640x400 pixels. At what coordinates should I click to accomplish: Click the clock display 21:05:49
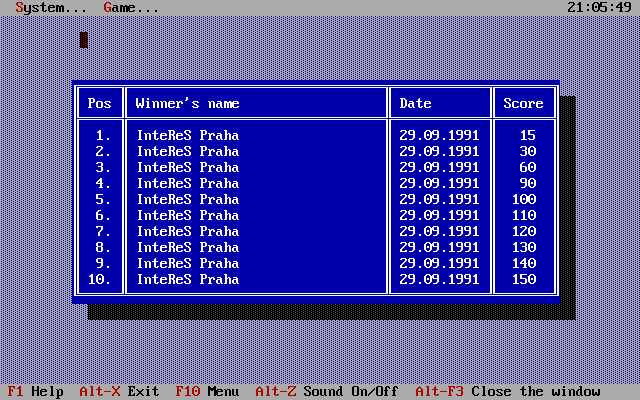click(x=599, y=7)
